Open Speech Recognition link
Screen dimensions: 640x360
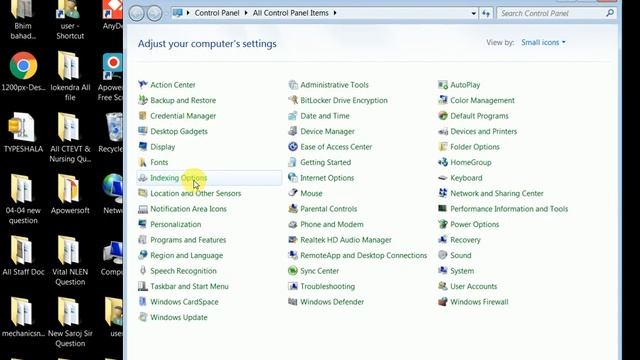pos(183,271)
